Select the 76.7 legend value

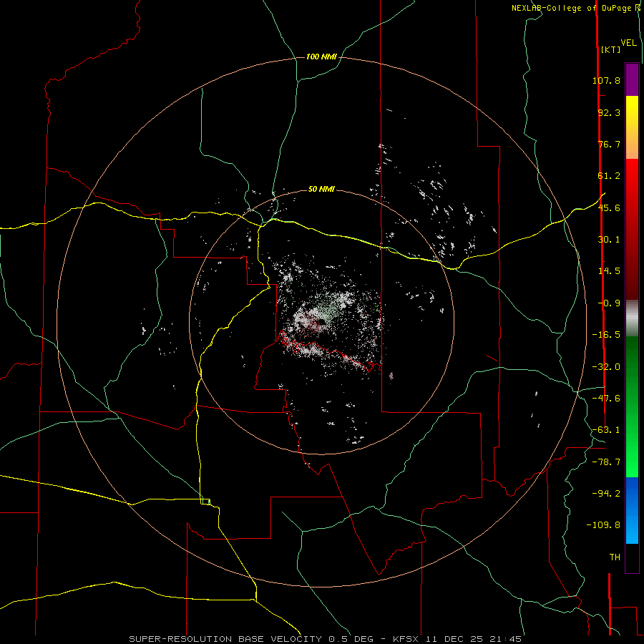tap(609, 144)
